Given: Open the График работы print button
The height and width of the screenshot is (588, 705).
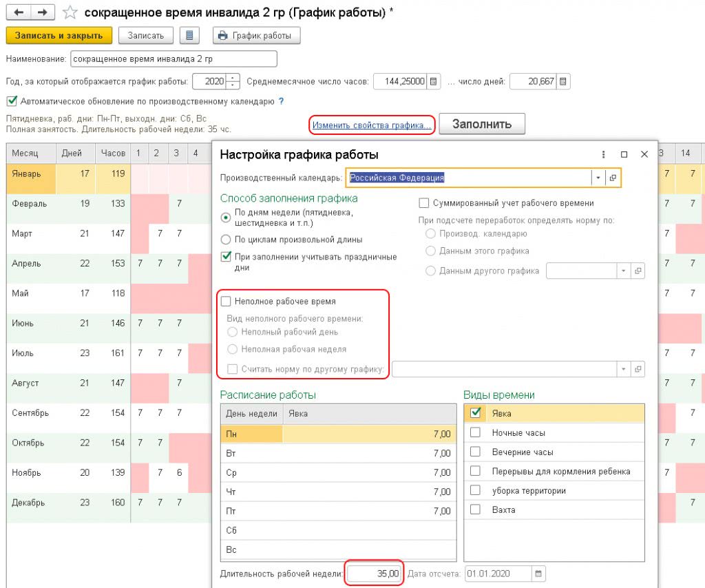Looking at the screenshot, I should (x=257, y=36).
